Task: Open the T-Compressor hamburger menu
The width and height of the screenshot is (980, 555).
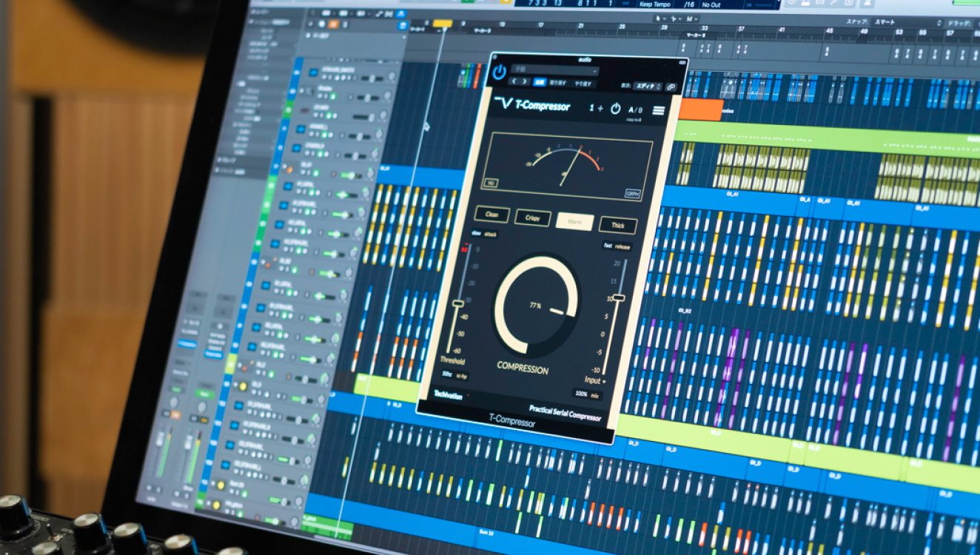Action: [x=657, y=111]
